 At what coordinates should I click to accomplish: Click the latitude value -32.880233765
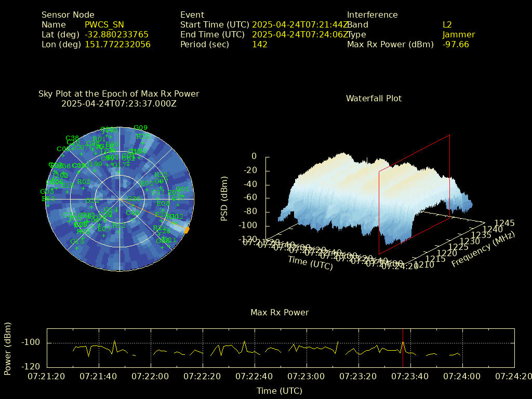[x=116, y=35]
